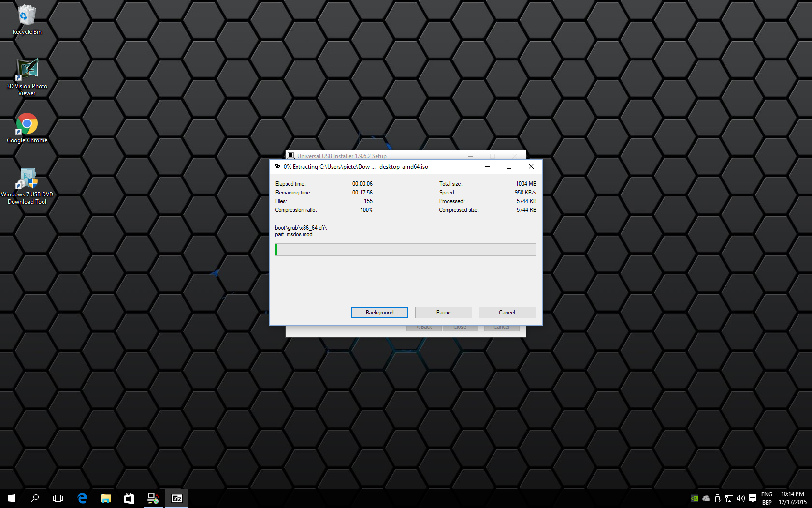Switch to Universal USB Installer on the taskbar
This screenshot has height=508, width=812.
click(153, 498)
